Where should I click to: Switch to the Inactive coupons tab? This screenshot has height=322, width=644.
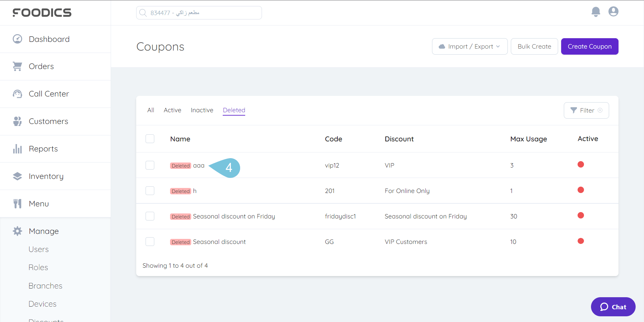202,110
